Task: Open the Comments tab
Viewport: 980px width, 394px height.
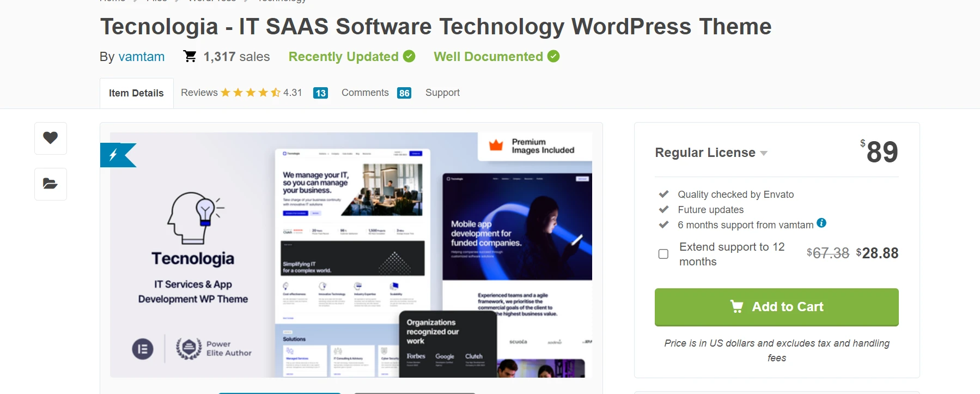Action: coord(365,93)
